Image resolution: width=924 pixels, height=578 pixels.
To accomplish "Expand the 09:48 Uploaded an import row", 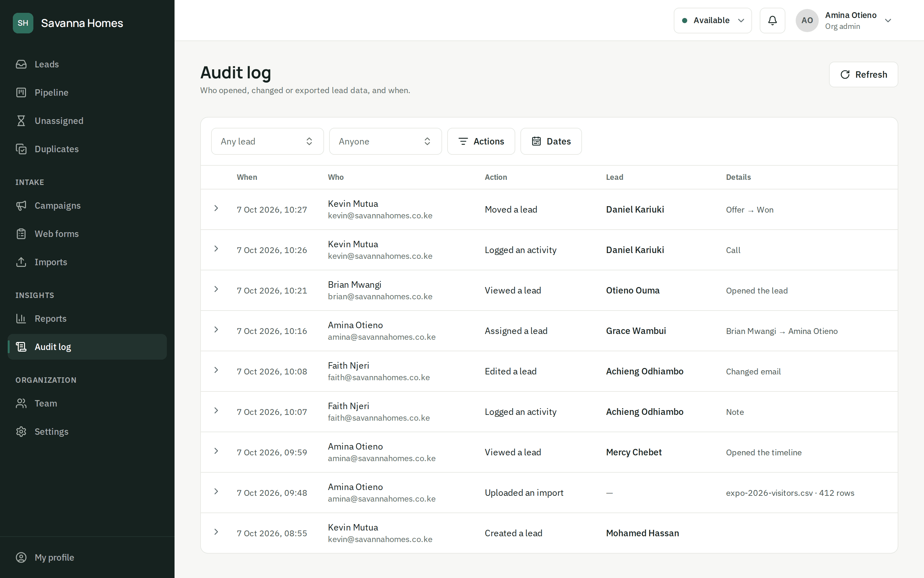I will click(216, 492).
